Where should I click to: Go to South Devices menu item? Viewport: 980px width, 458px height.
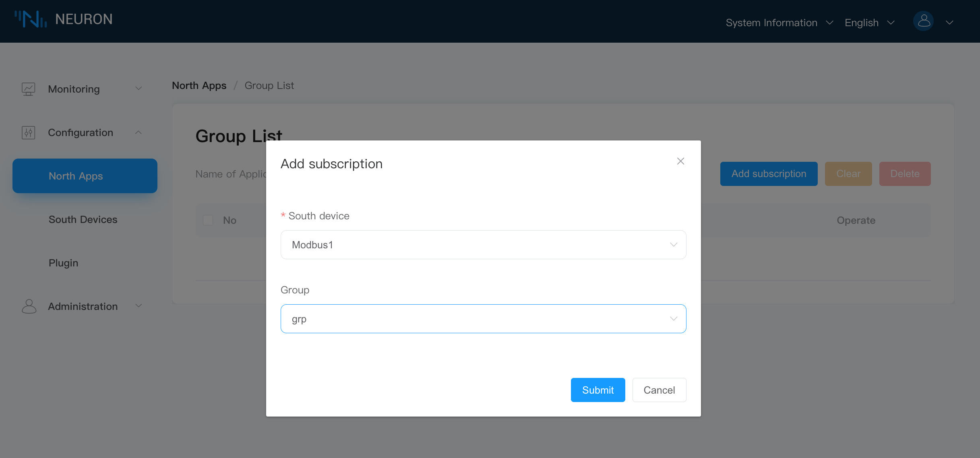pyautogui.click(x=83, y=219)
